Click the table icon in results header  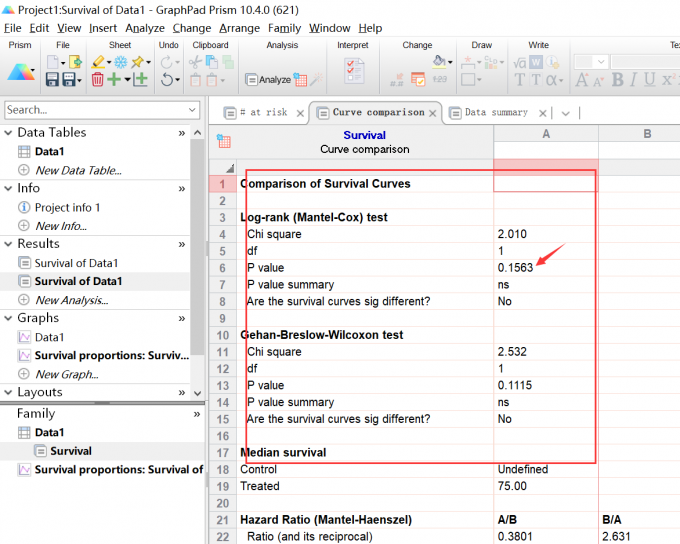[224, 141]
